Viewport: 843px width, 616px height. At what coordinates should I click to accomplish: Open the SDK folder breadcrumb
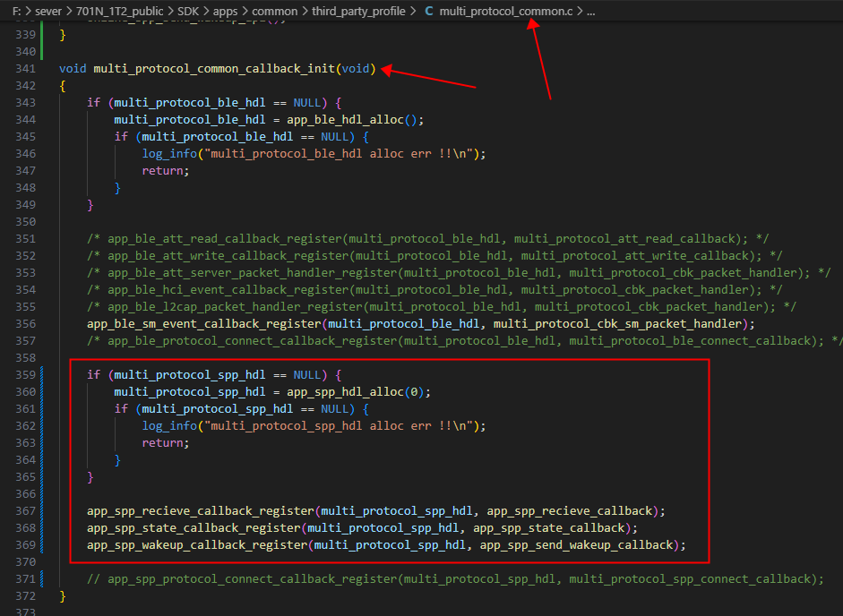[x=187, y=11]
